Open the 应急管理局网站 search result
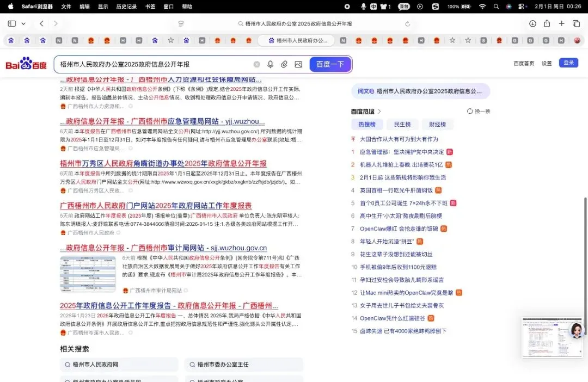This screenshot has width=588, height=382. (x=162, y=121)
